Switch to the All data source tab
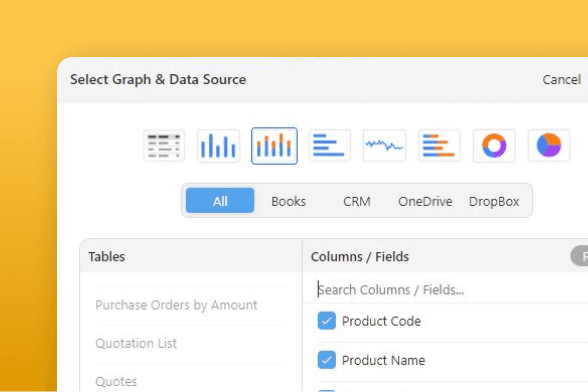 click(x=220, y=201)
